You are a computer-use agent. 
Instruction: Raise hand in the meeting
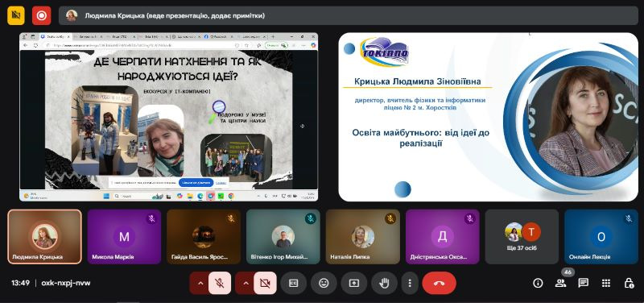point(384,283)
